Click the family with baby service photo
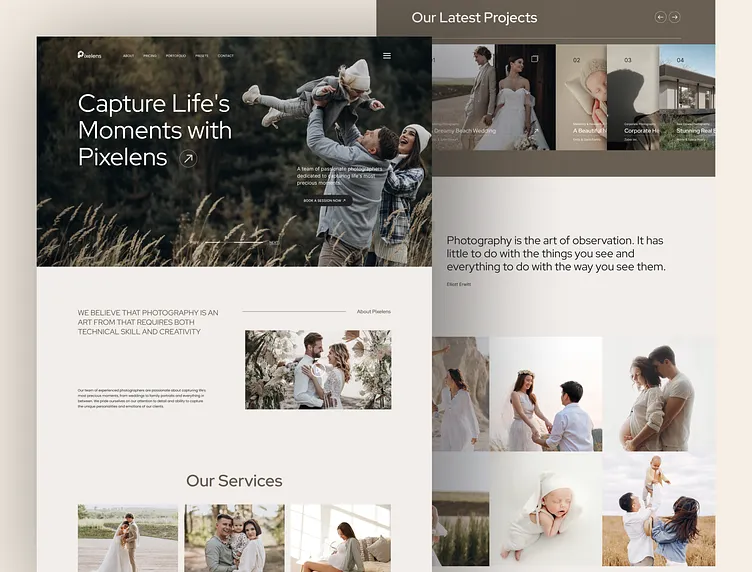 click(235, 537)
